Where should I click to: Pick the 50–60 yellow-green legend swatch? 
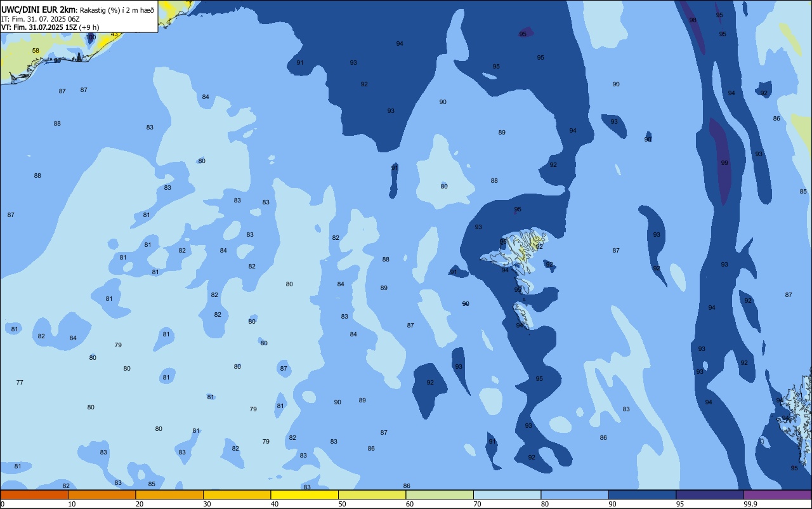372,494
